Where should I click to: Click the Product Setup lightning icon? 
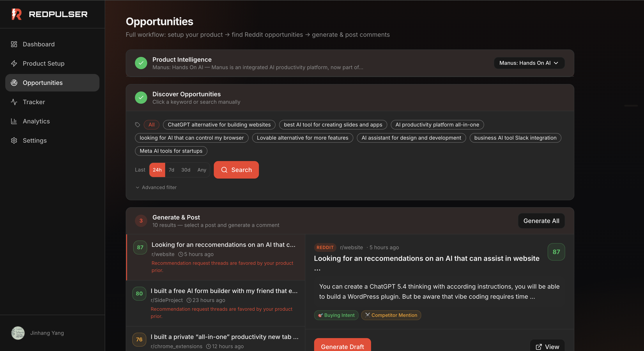click(x=14, y=63)
